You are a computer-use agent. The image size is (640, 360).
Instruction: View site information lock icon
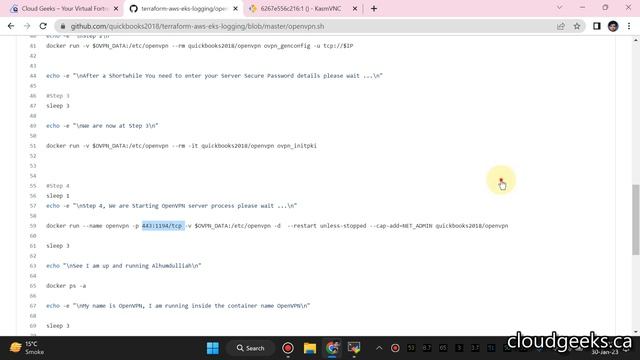[x=62, y=26]
